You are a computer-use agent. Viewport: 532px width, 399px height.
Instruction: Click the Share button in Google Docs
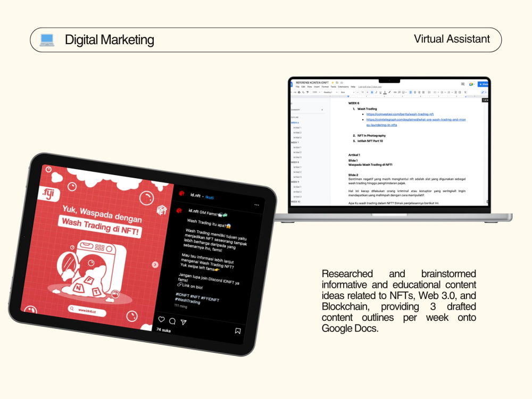pos(483,84)
